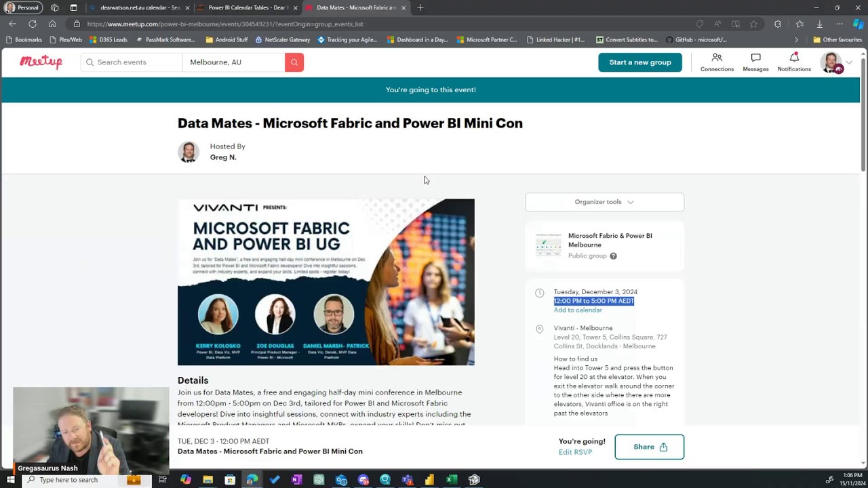Click the Windows Start button
868x488 pixels.
(x=10, y=480)
